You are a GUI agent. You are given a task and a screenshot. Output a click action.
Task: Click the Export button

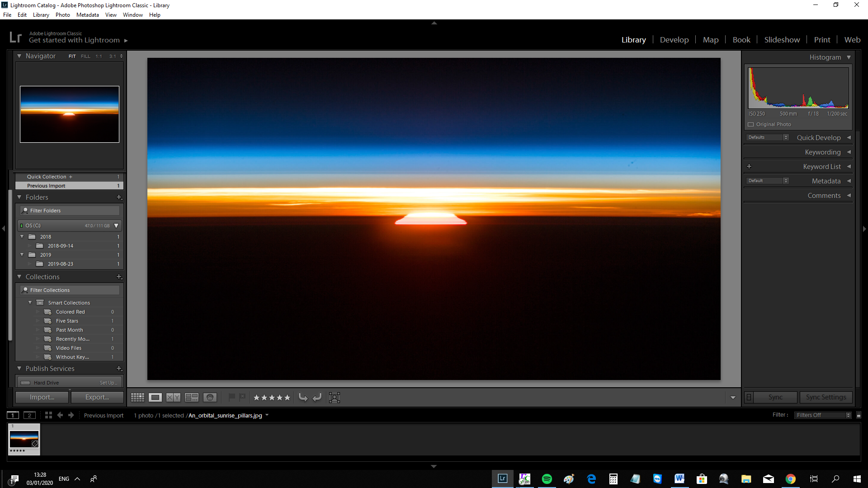pos(97,397)
